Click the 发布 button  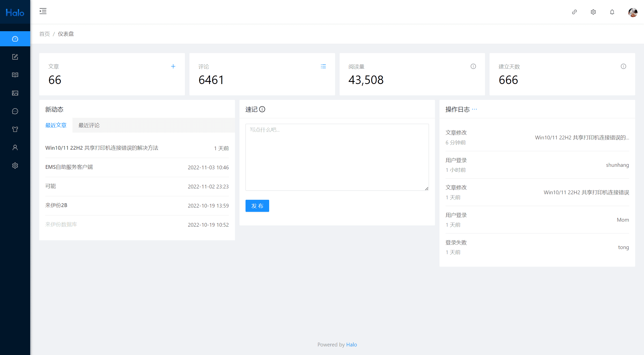coord(257,206)
